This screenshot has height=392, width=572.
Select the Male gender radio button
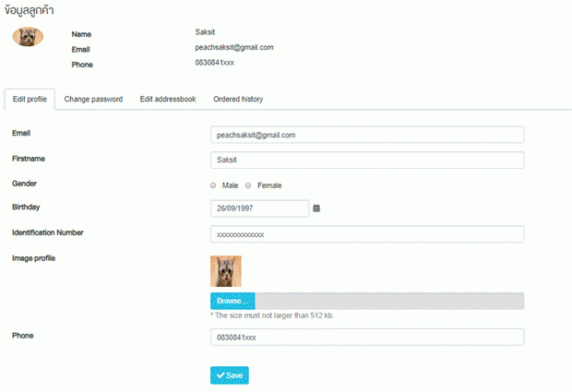213,185
